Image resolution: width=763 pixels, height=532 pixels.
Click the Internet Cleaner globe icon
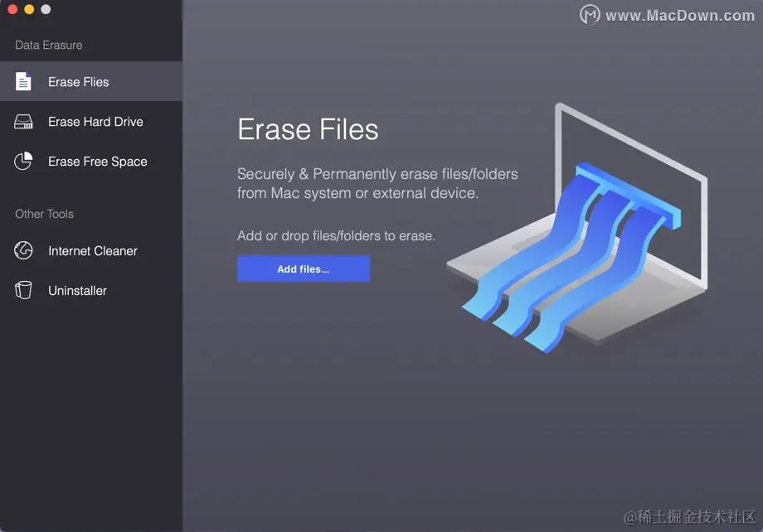point(23,250)
